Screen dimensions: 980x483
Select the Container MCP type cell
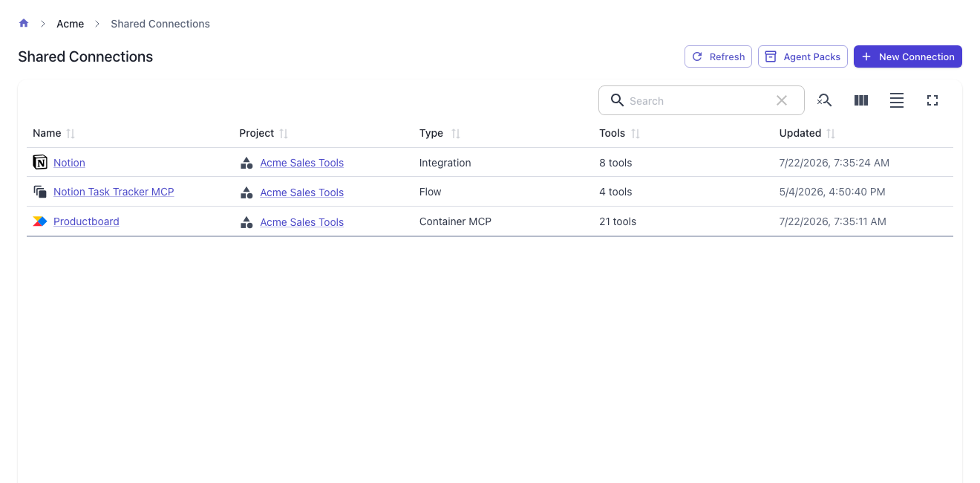[x=455, y=221]
